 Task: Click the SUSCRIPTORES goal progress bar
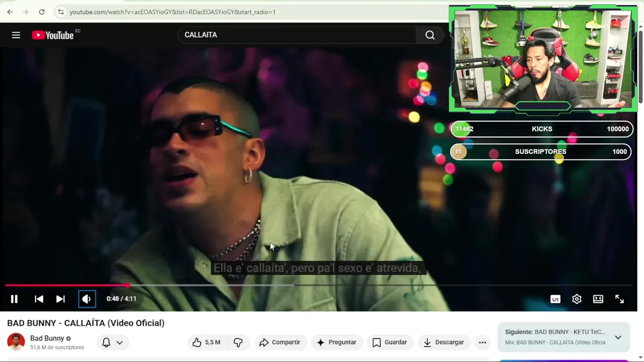(541, 151)
